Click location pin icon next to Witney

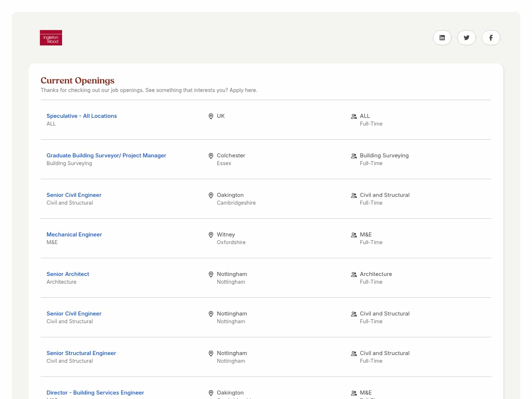pyautogui.click(x=211, y=235)
